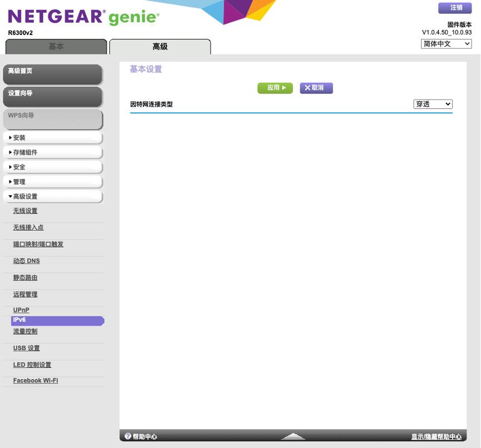Collapse the 高级设置 section
This screenshot has width=481, height=448.
click(x=53, y=197)
